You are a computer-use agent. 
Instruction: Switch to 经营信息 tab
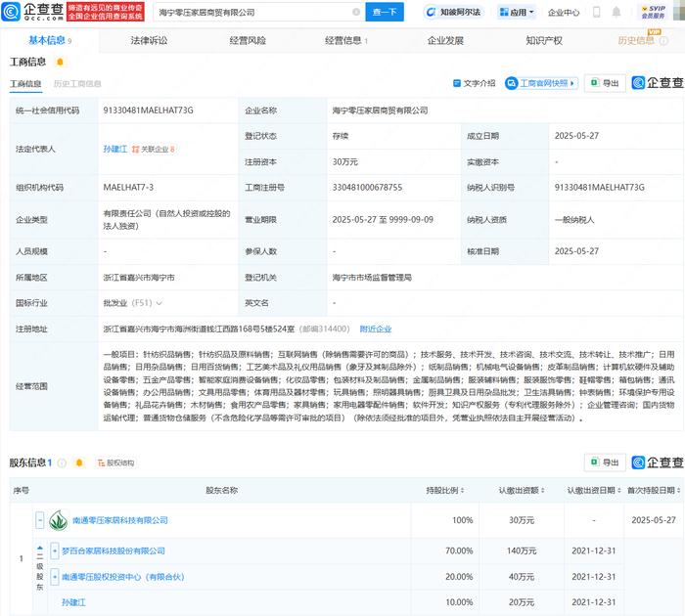(x=345, y=41)
